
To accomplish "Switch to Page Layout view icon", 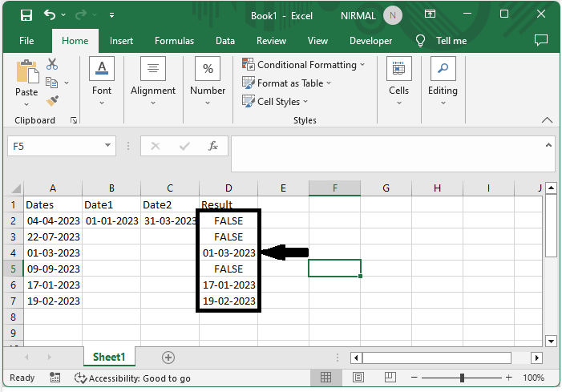I will [358, 377].
